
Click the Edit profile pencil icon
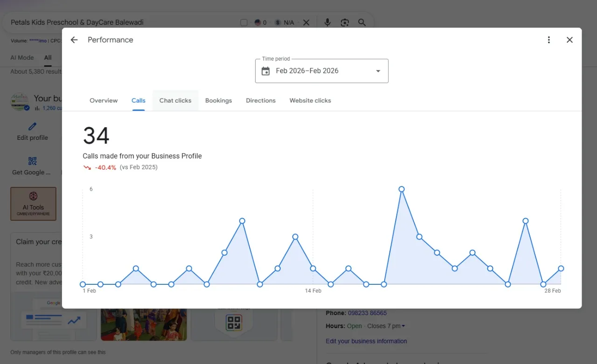tap(32, 126)
